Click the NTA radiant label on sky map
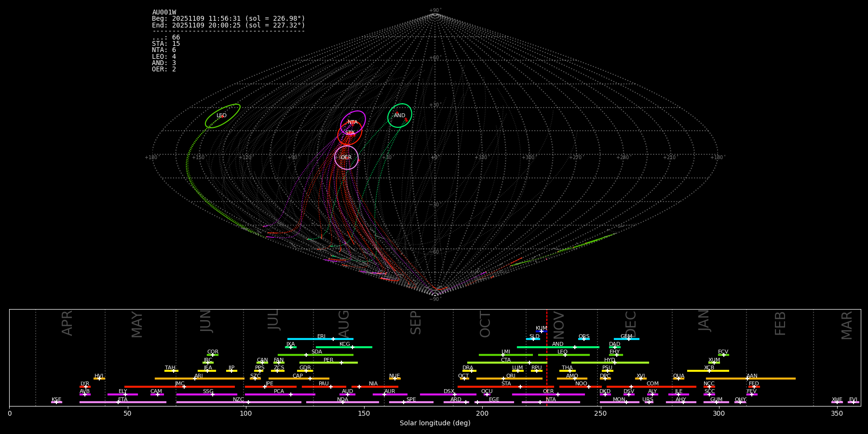 pos(353,122)
